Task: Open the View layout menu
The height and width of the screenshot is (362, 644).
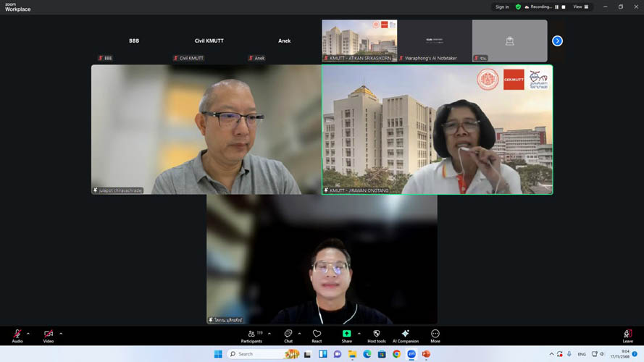Action: (x=580, y=7)
